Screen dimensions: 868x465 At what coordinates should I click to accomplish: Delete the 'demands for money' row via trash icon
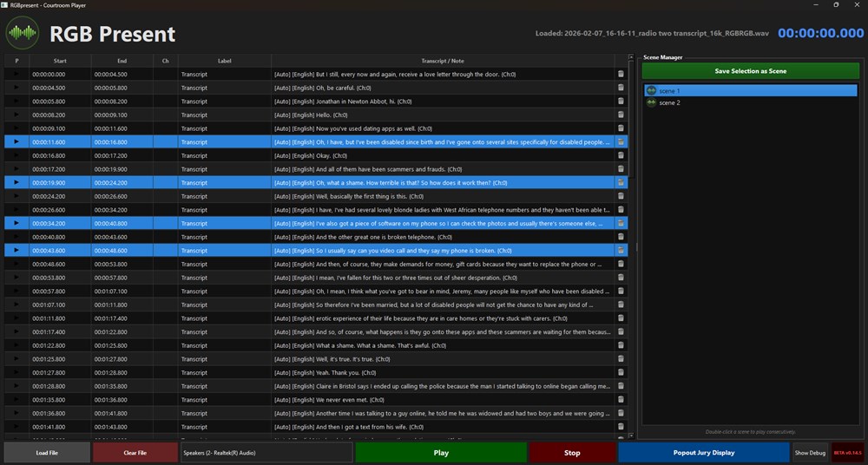coord(621,264)
